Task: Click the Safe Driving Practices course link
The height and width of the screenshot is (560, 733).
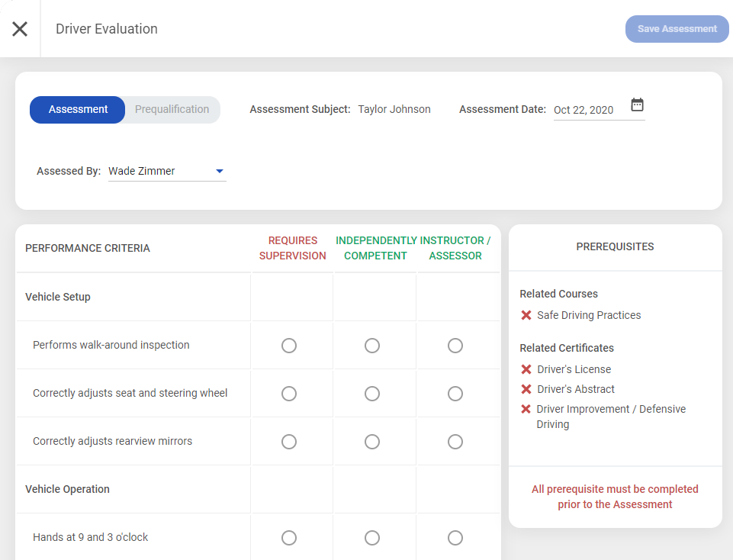Action: (x=589, y=315)
